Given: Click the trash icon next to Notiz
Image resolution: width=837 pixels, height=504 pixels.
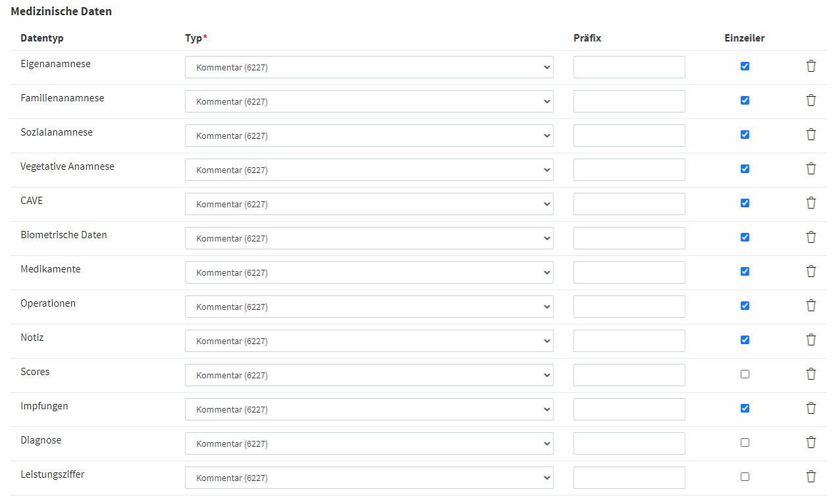Looking at the screenshot, I should [x=811, y=340].
